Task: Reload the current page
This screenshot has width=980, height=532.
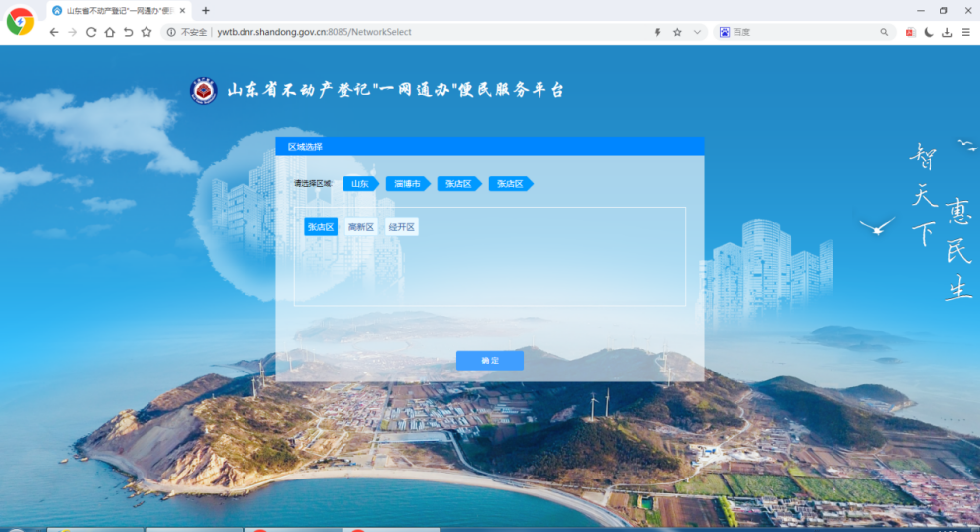Action: pyautogui.click(x=91, y=32)
